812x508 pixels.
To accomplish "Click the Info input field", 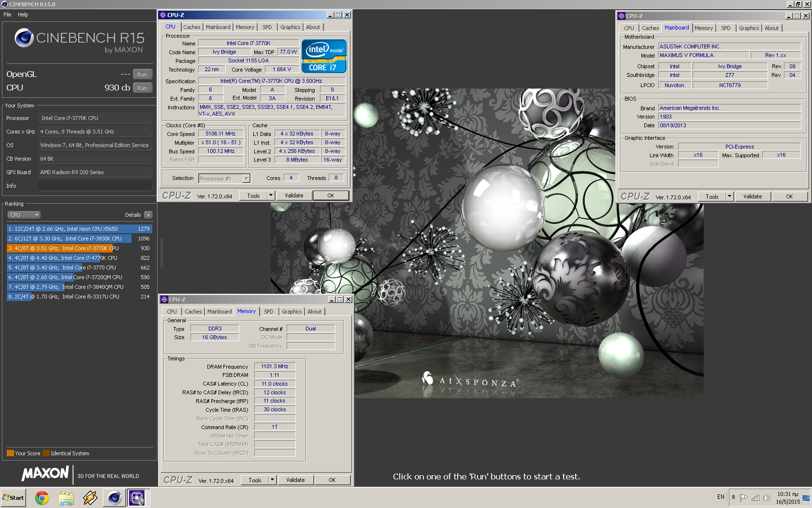I will [95, 186].
